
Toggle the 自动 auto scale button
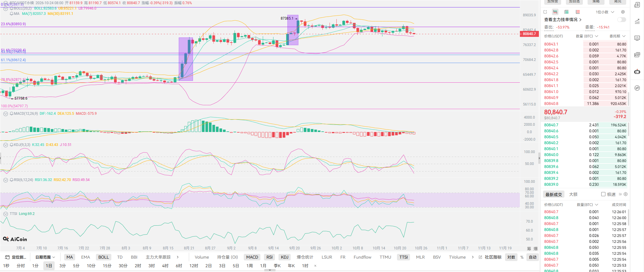pos(533,257)
